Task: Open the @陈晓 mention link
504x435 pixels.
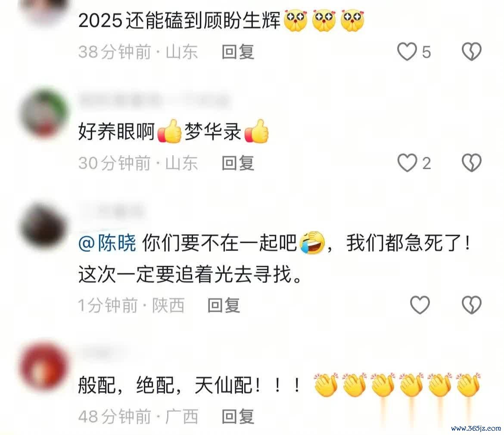Action: click(107, 243)
